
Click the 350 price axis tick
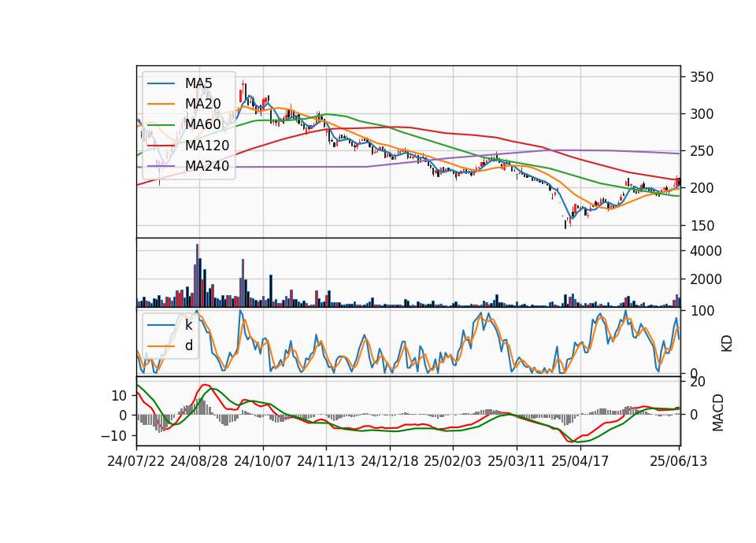click(x=702, y=77)
